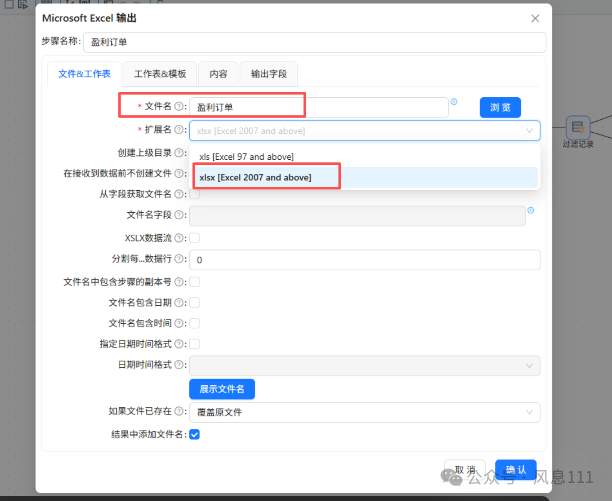Image resolution: width=612 pixels, height=501 pixels.
Task: Open the 输出字段 tab
Action: point(269,74)
